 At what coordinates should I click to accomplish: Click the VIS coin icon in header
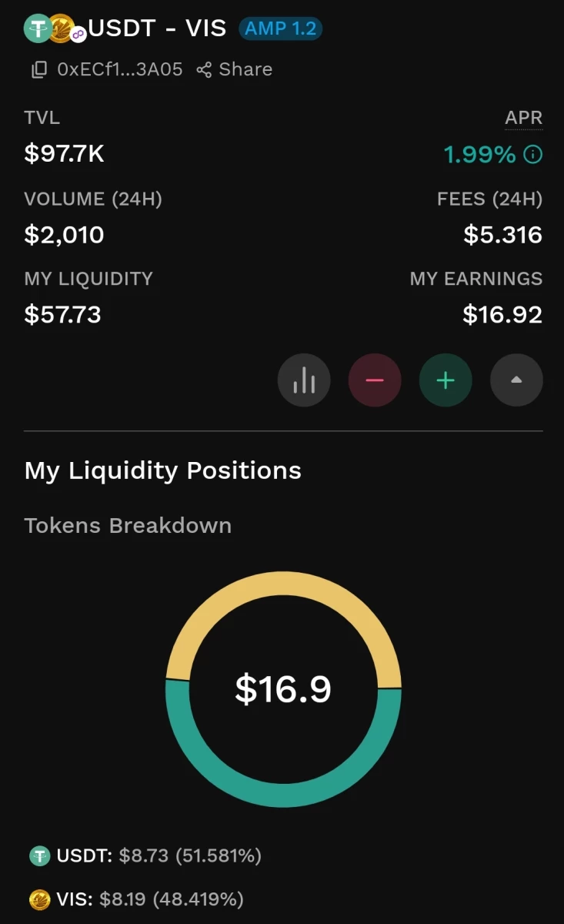click(61, 28)
